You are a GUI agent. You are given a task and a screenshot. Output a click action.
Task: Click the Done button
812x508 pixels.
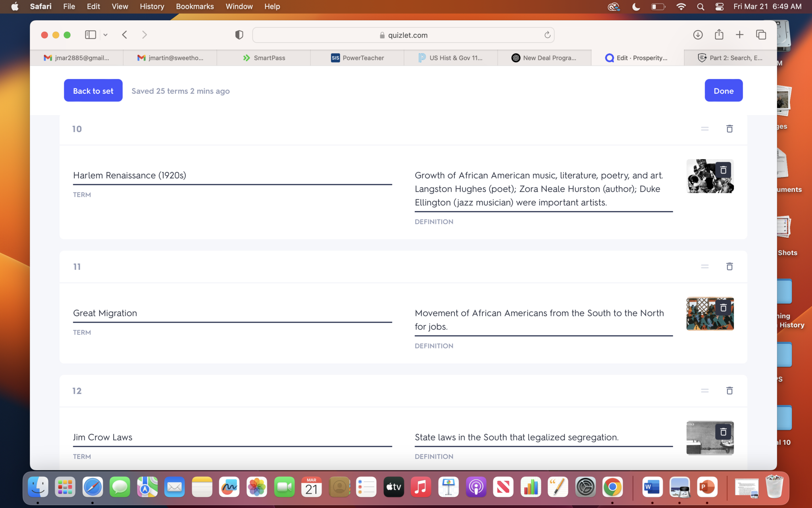tap(723, 90)
